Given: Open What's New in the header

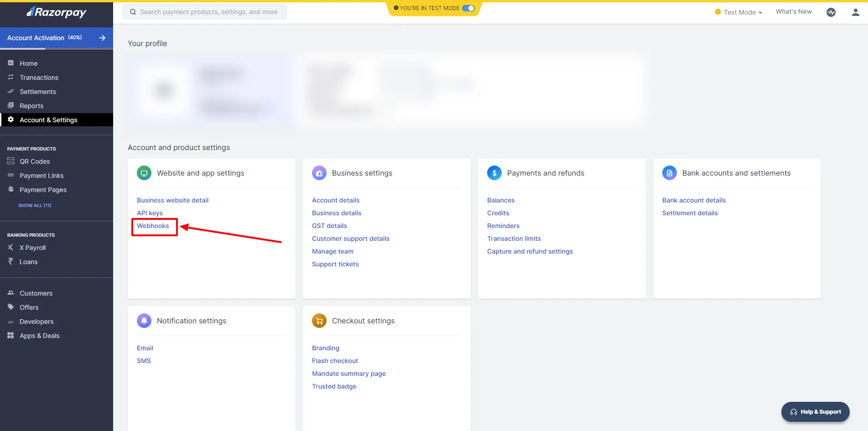Looking at the screenshot, I should click(x=794, y=12).
